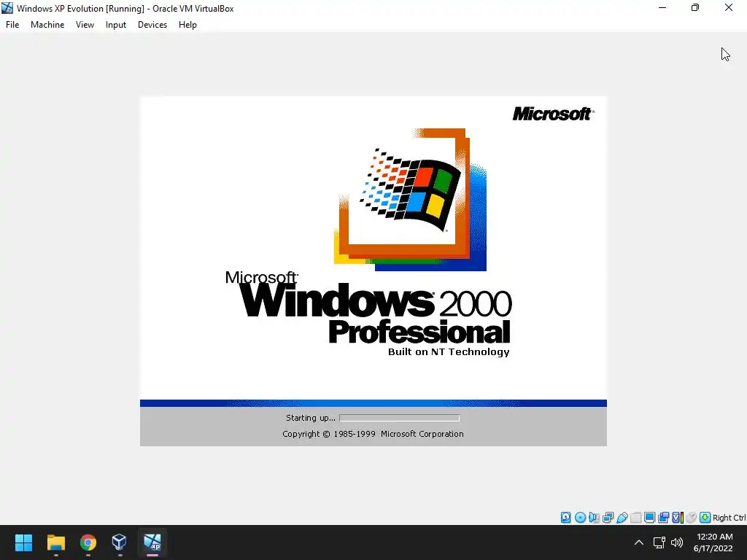The width and height of the screenshot is (747, 560).
Task: Click the Copyright 1985-1999 Microsoft Corporation text
Action: [373, 434]
